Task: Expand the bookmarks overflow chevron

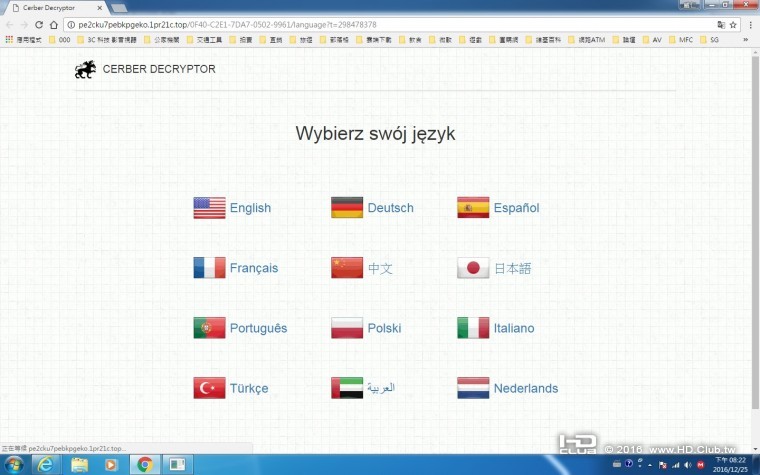Action: 745,40
